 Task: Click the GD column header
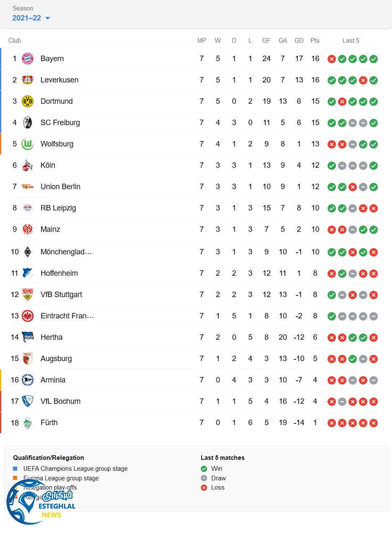[x=299, y=41]
